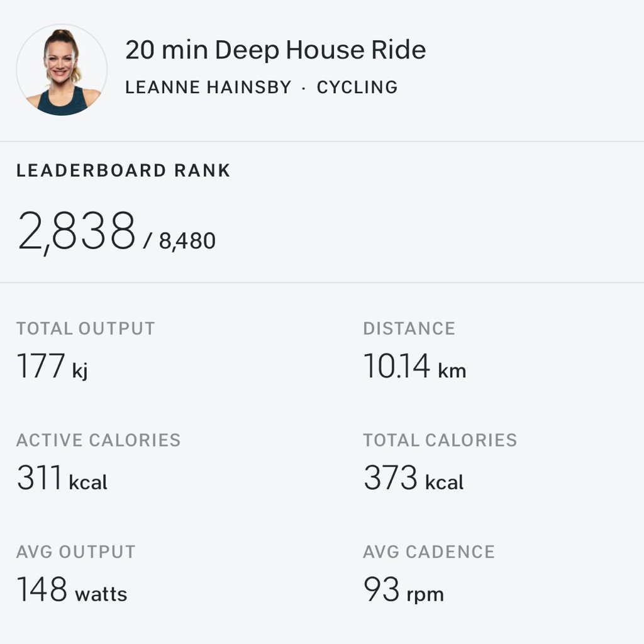Viewport: 644px width, 644px height.
Task: Tap the AVG CADENCE label
Action: pos(428,552)
